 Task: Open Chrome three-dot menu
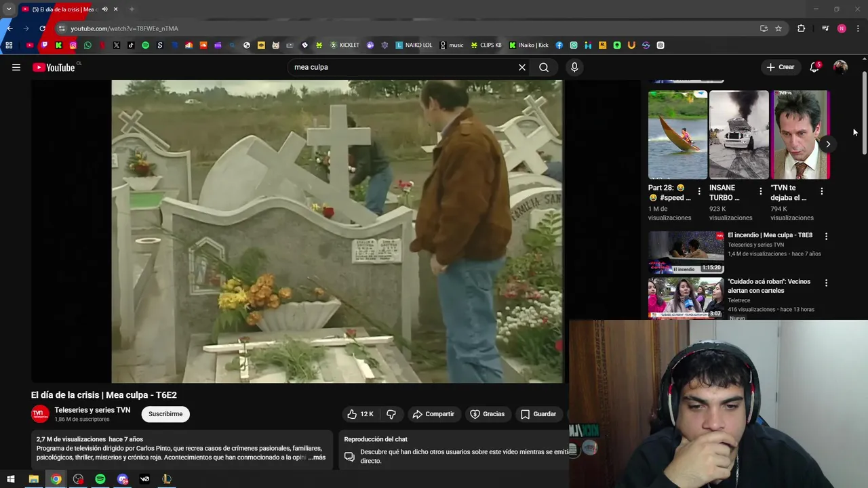tap(859, 28)
